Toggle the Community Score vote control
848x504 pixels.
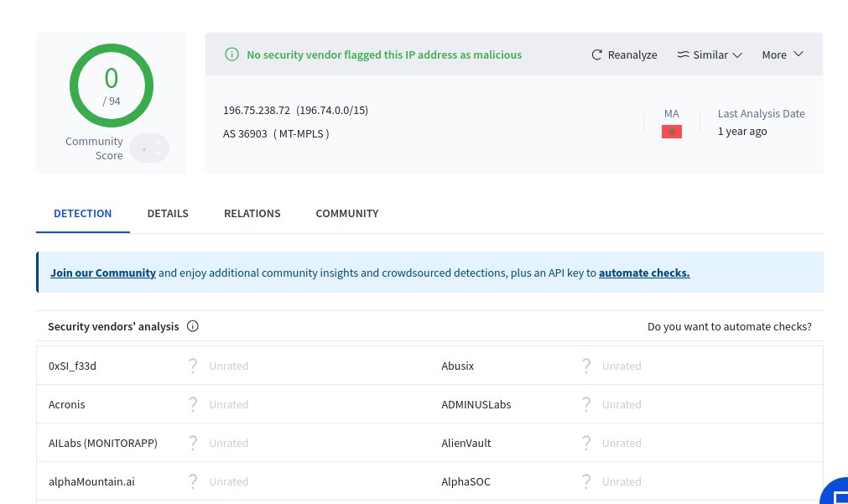tap(149, 148)
